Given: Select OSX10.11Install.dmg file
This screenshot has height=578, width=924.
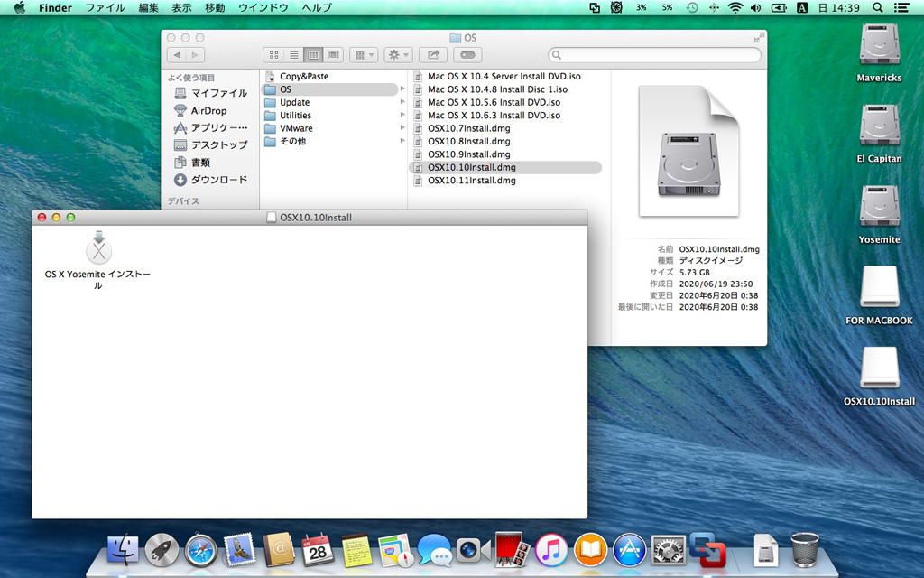Looking at the screenshot, I should pyautogui.click(x=505, y=181).
